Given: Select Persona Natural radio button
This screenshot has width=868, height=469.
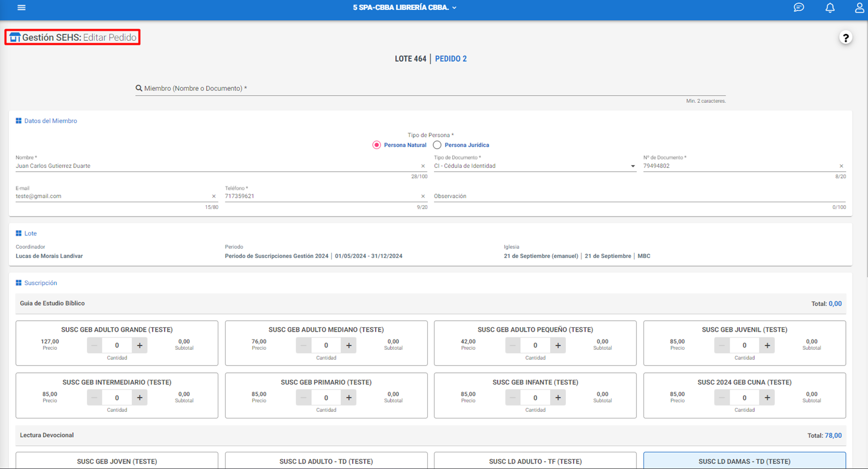Looking at the screenshot, I should point(377,145).
